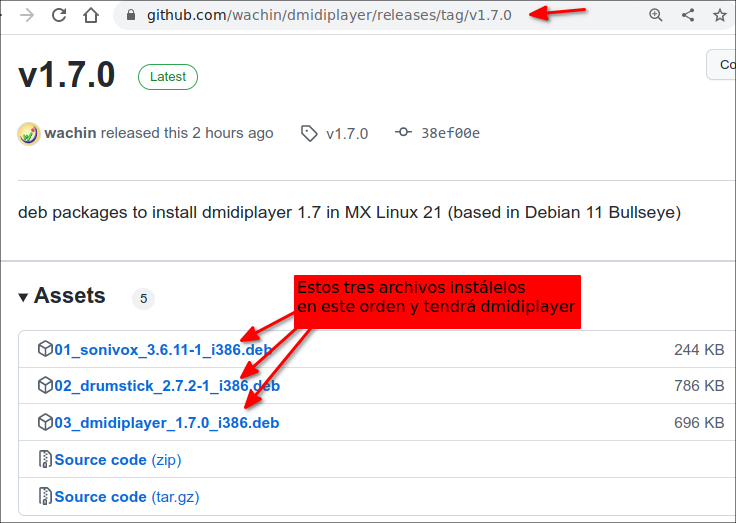Click the package icon beside 03_dmidiplayer
Viewport: 736px width, 523px height.
point(45,422)
